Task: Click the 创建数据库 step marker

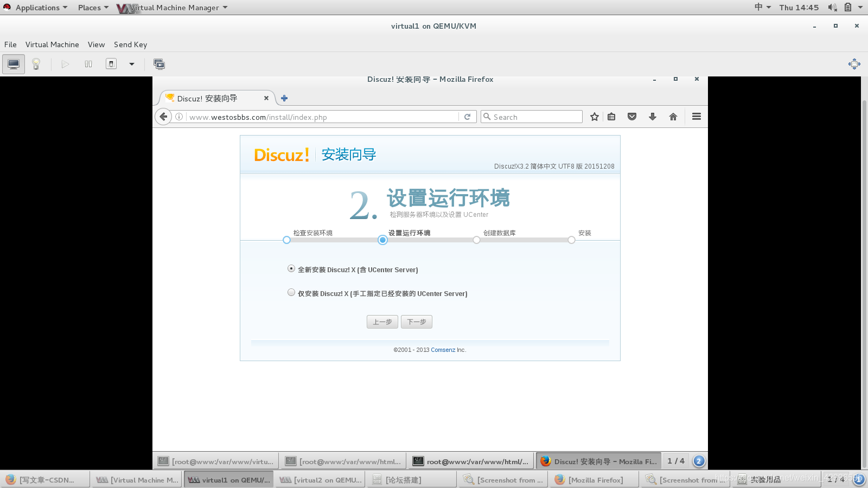Action: click(476, 240)
